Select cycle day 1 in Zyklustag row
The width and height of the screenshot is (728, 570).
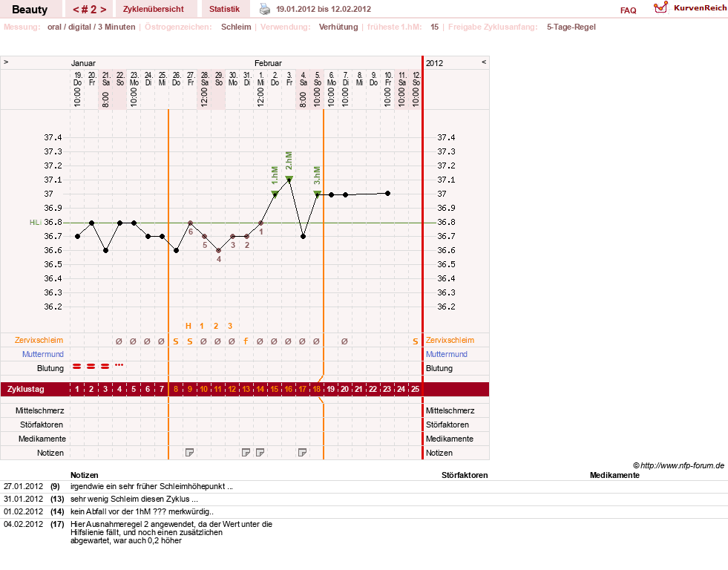(x=77, y=389)
